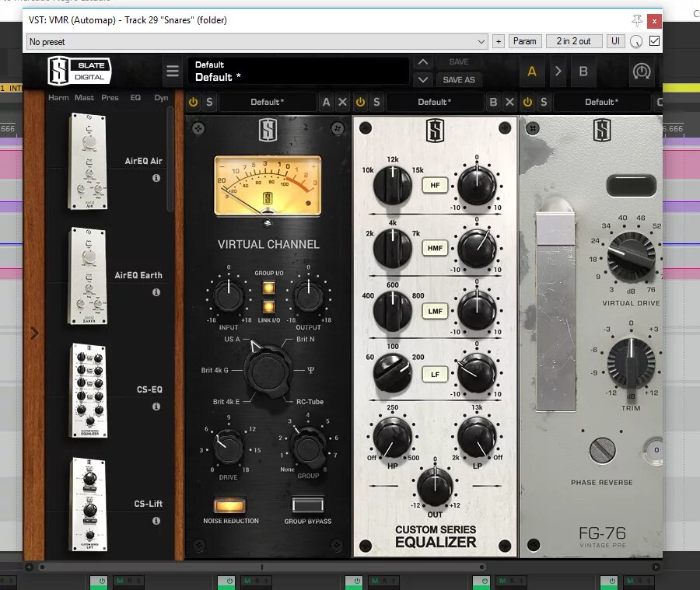Toggle the GROUP I/O light button
Image resolution: width=700 pixels, height=590 pixels.
(269, 288)
